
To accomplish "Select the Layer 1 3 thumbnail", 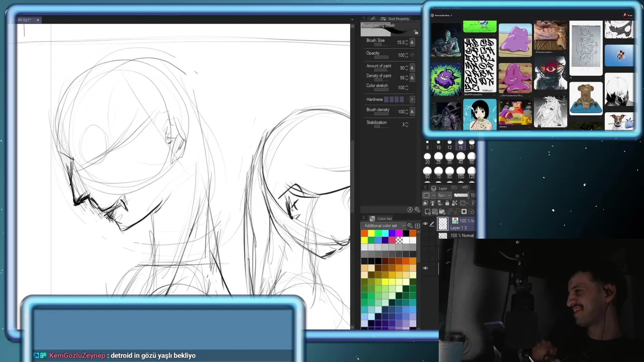I will click(443, 224).
